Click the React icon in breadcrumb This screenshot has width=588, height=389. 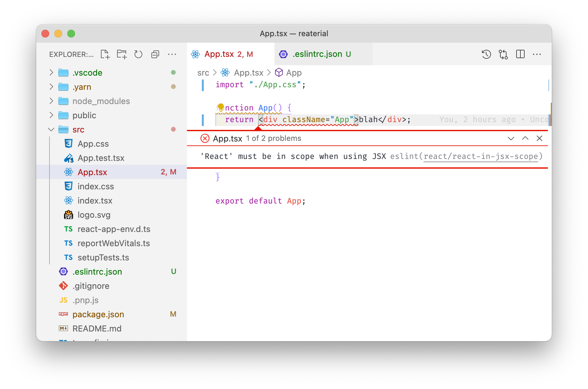point(225,73)
